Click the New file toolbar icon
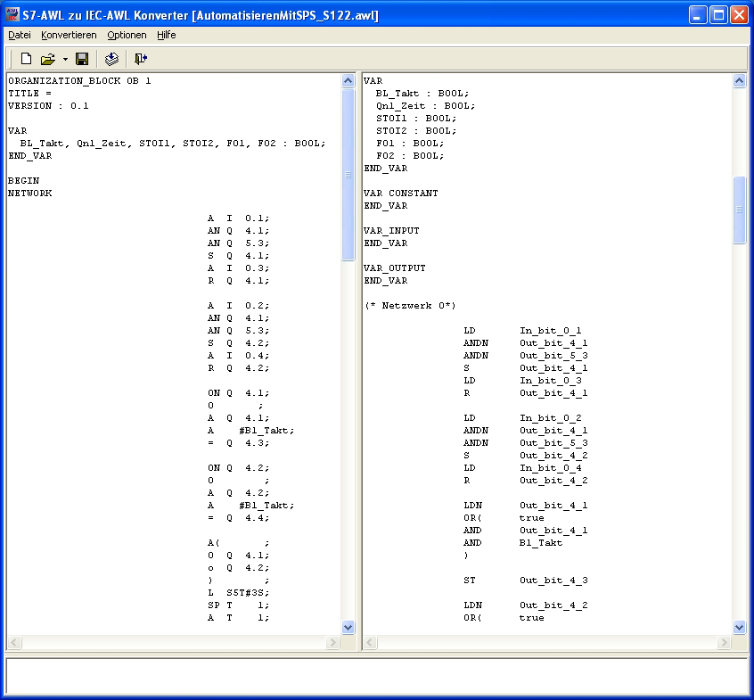The height and width of the screenshot is (700, 754). click(26, 59)
